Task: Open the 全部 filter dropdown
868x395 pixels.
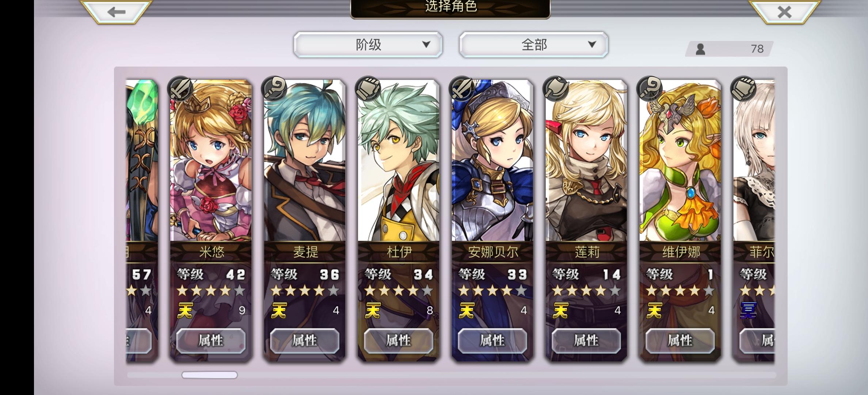Action: pyautogui.click(x=534, y=45)
